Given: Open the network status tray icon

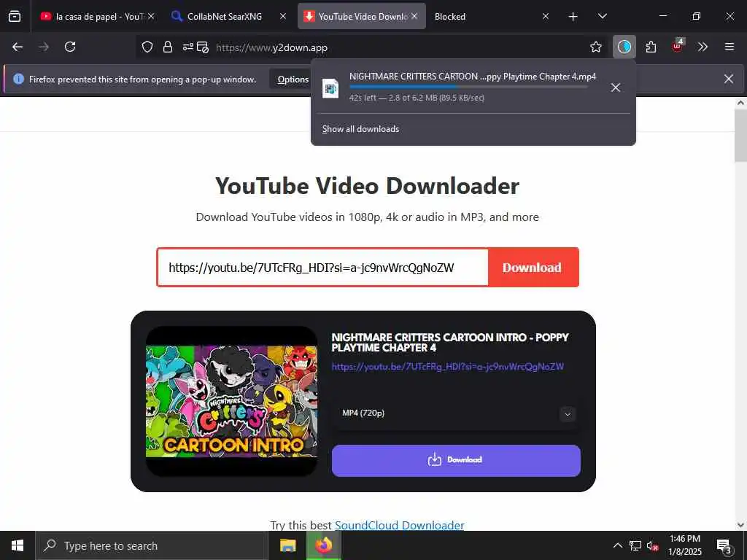Looking at the screenshot, I should click(635, 545).
